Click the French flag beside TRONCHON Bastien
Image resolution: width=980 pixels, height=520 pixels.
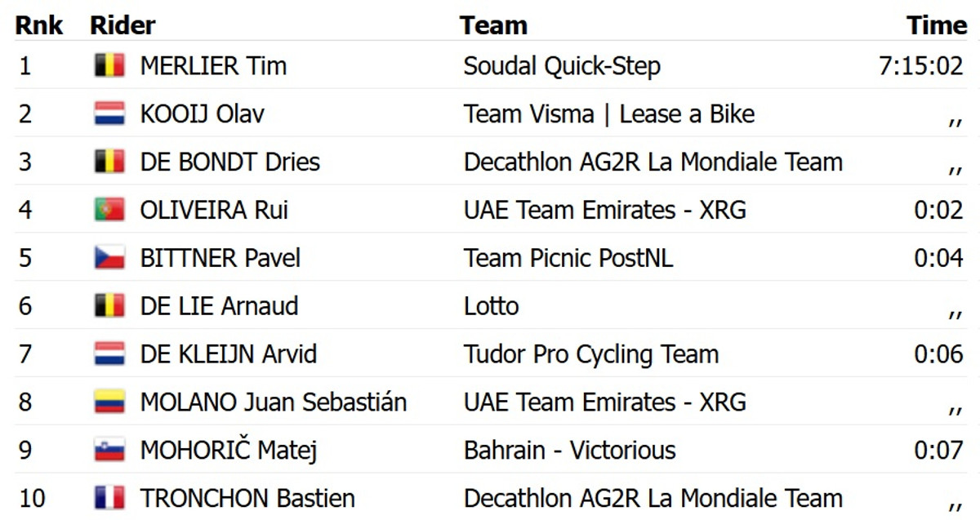(109, 498)
